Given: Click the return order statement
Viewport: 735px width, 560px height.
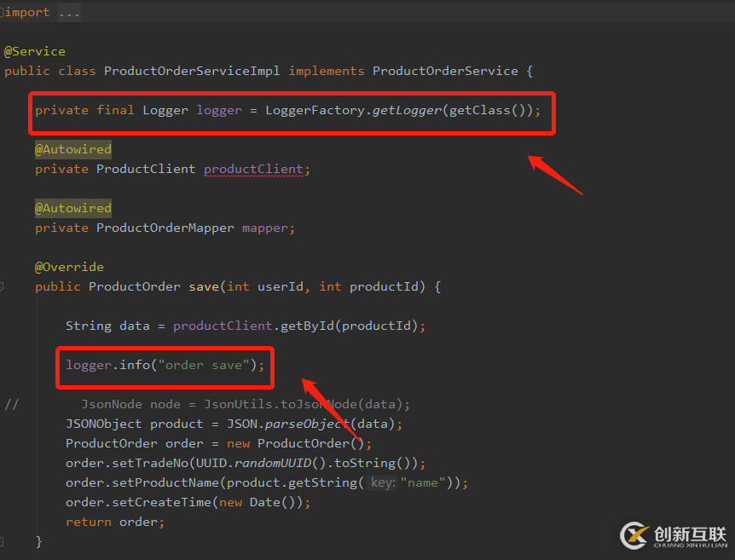Looking at the screenshot, I should pyautogui.click(x=115, y=522).
